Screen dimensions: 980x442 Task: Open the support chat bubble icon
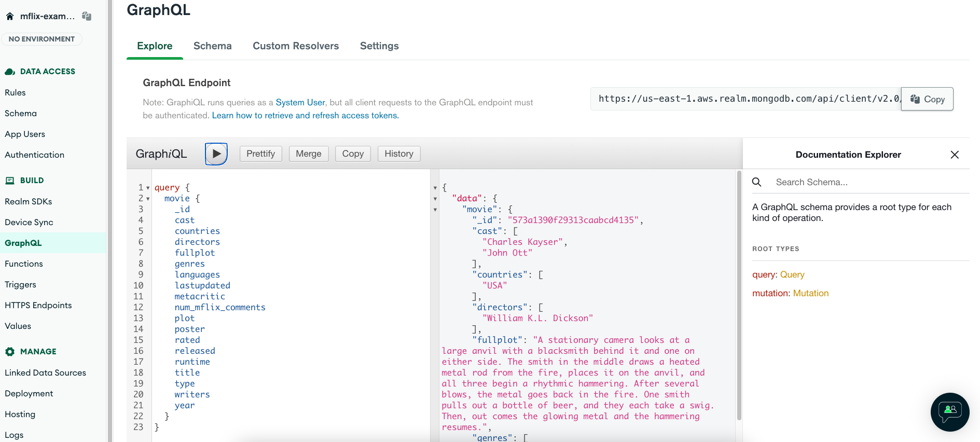click(950, 412)
